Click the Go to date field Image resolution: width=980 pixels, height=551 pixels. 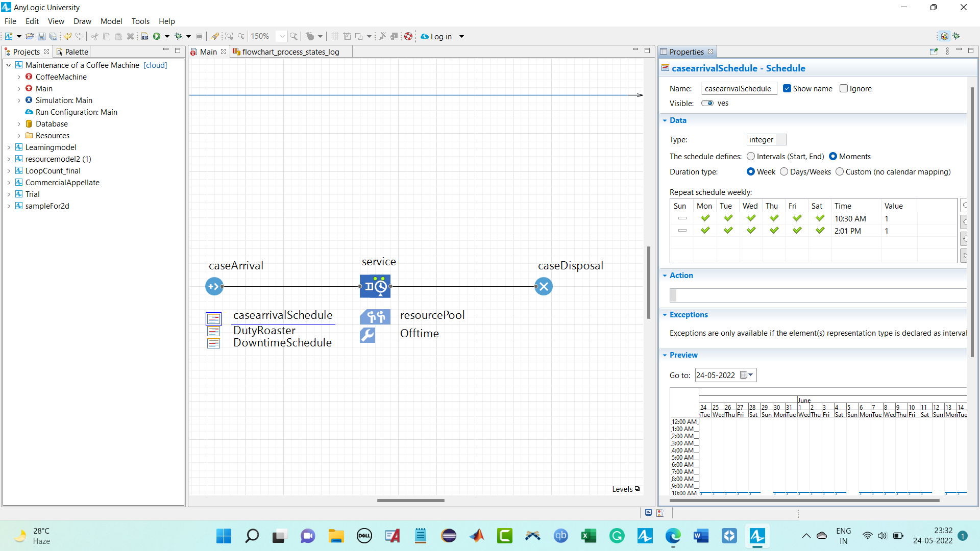(x=716, y=375)
